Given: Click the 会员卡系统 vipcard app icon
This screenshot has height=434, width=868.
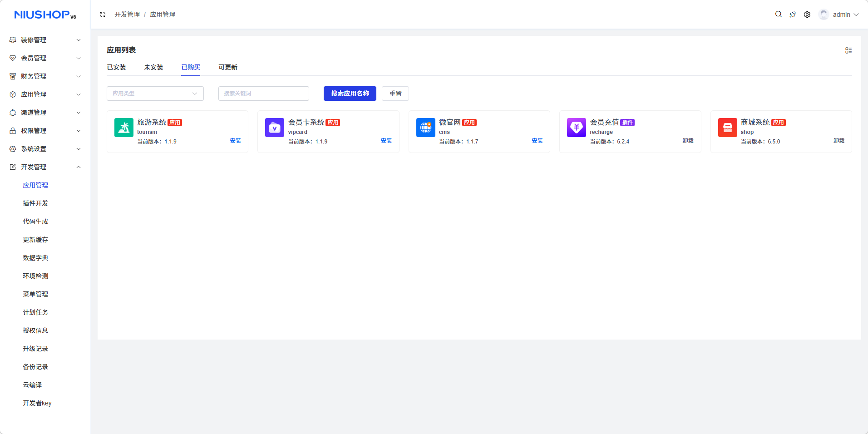Looking at the screenshot, I should pyautogui.click(x=275, y=128).
